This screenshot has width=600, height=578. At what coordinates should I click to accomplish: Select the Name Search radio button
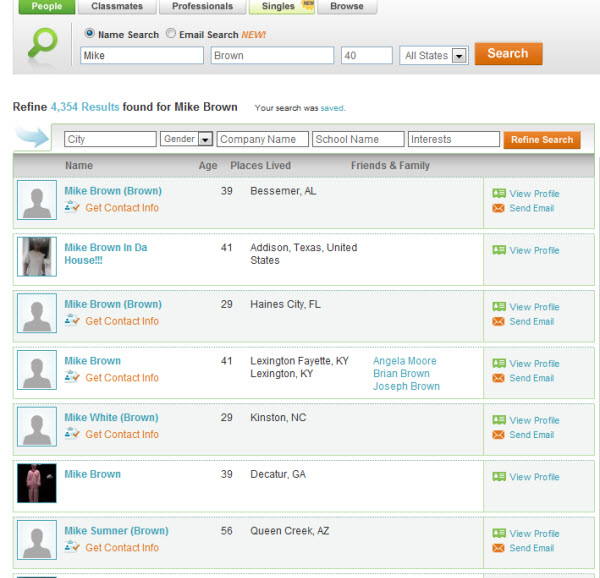90,34
